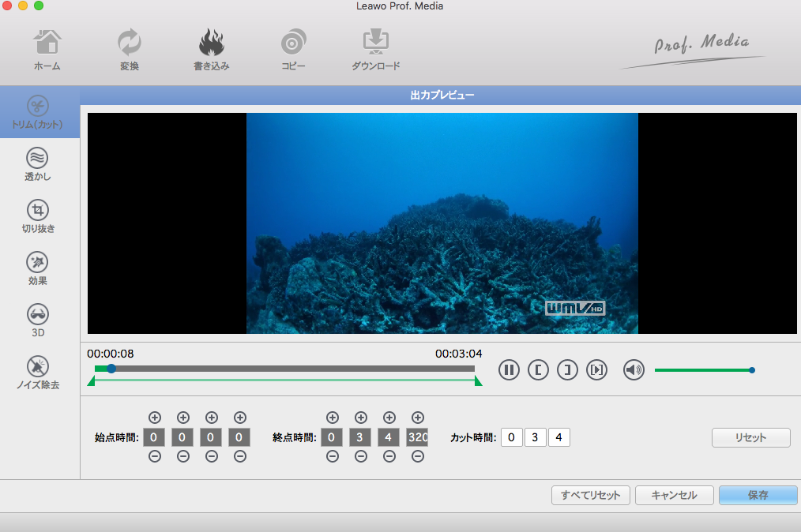Pause the video preview
This screenshot has height=532, width=801.
coord(509,369)
